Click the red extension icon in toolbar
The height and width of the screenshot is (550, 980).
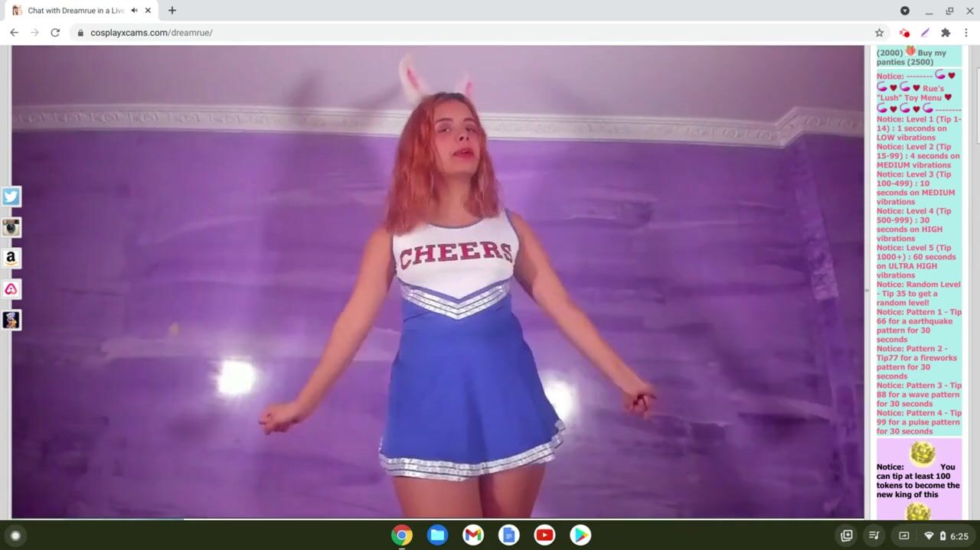click(x=904, y=33)
